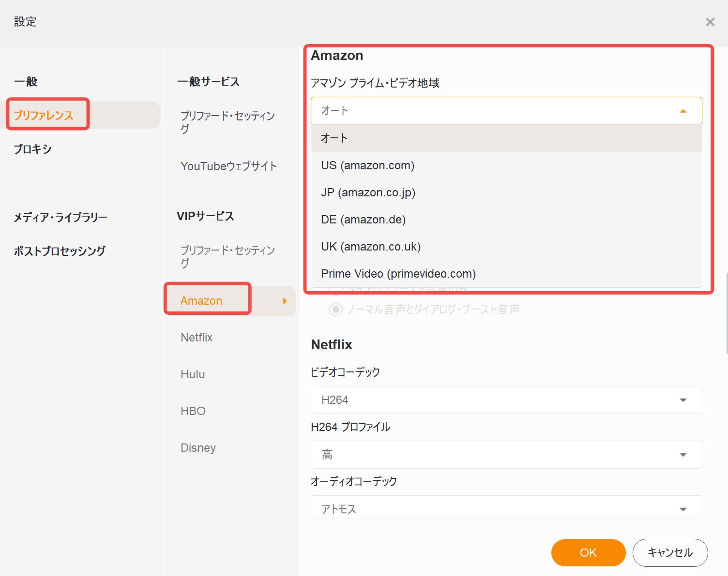The height and width of the screenshot is (576, 728).
Task: Click the orange arrow beside Amazon
Action: [285, 301]
